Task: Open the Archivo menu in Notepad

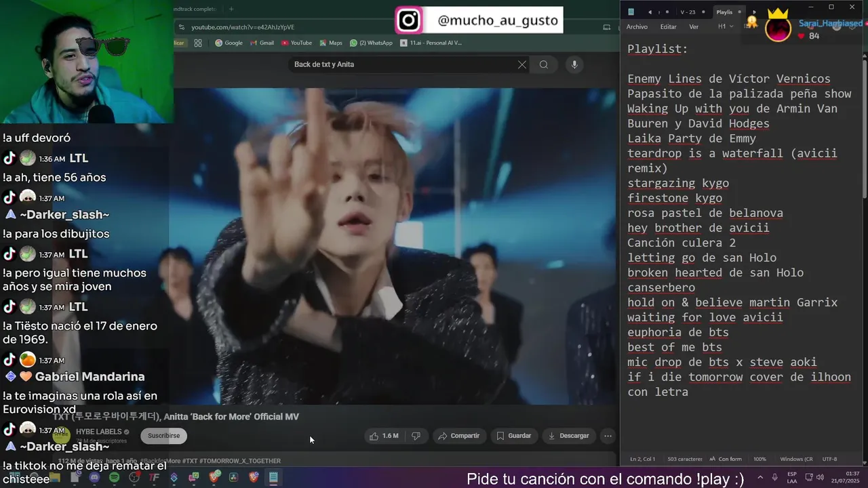Action: 637,27
